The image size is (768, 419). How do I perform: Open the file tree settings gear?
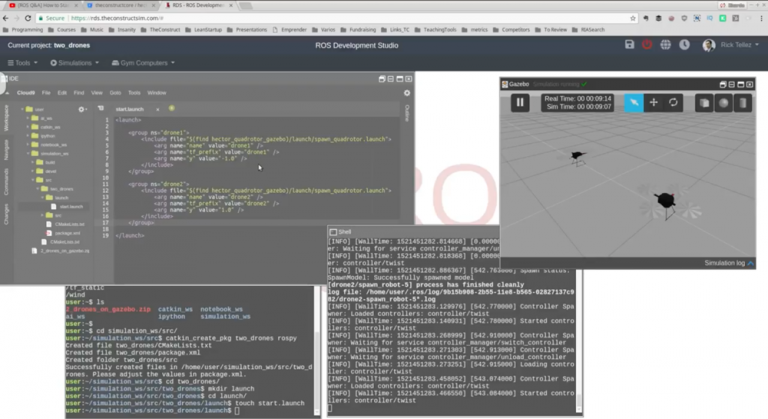click(82, 109)
